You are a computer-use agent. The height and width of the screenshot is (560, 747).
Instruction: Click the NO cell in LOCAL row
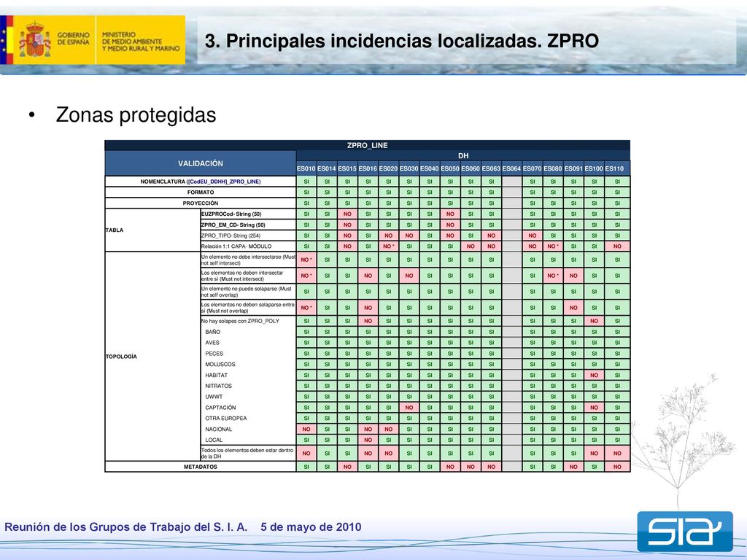[x=368, y=440]
